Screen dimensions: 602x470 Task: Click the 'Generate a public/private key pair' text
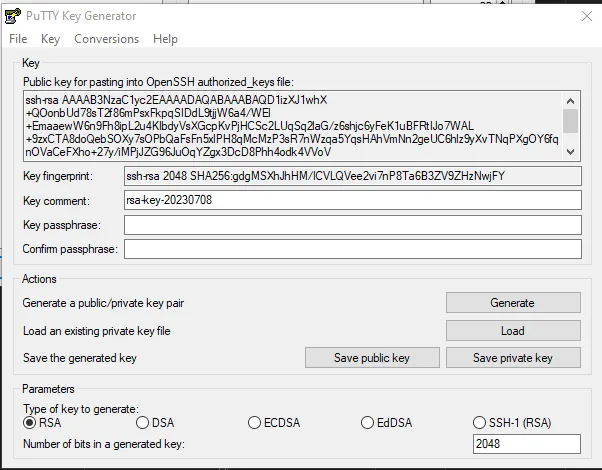103,303
